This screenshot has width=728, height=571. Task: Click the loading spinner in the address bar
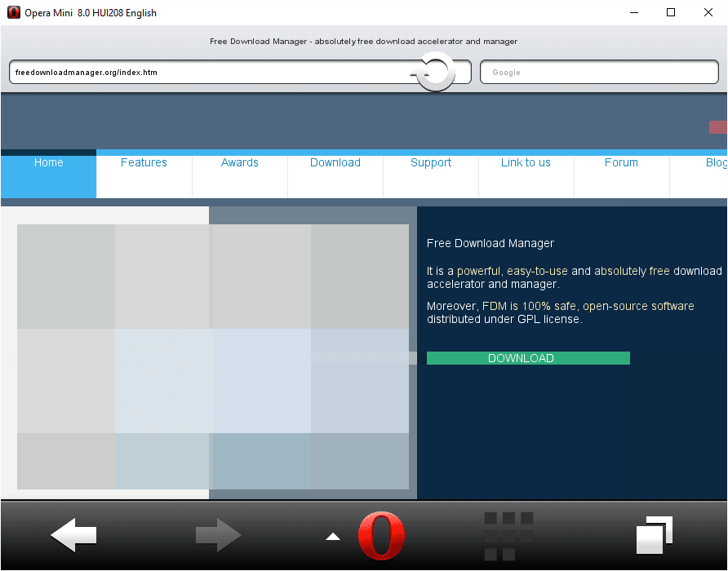435,72
